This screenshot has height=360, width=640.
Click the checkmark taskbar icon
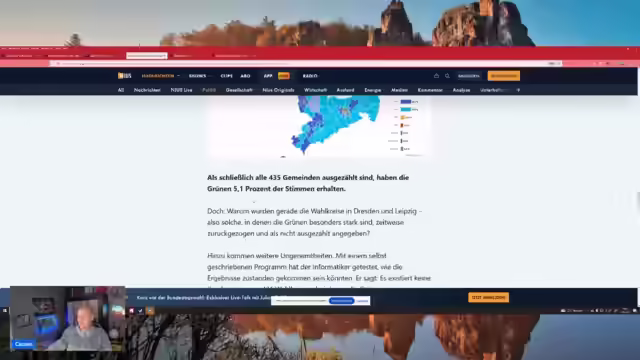[x=140, y=311]
